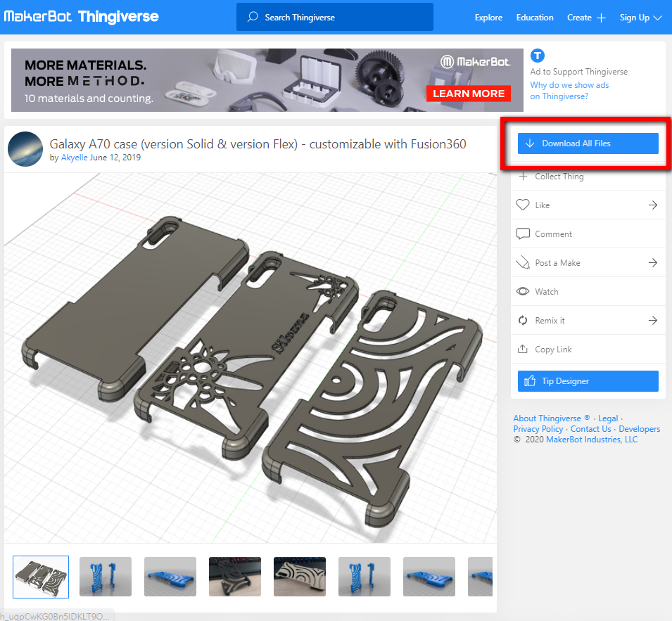The image size is (672, 621).
Task: Open the Explore menu
Action: pos(488,18)
